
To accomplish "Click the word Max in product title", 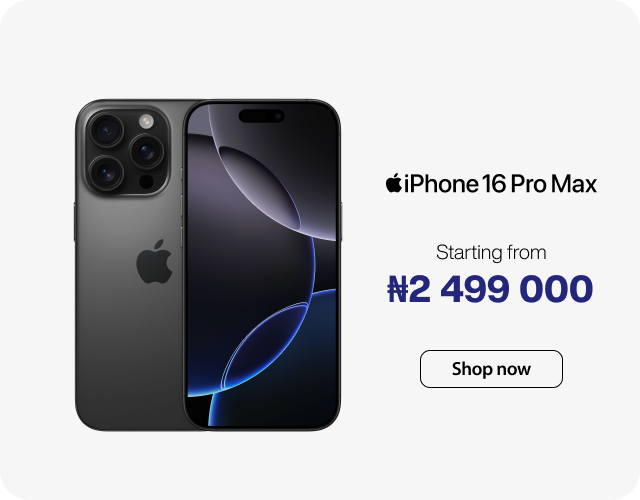I will (x=574, y=184).
